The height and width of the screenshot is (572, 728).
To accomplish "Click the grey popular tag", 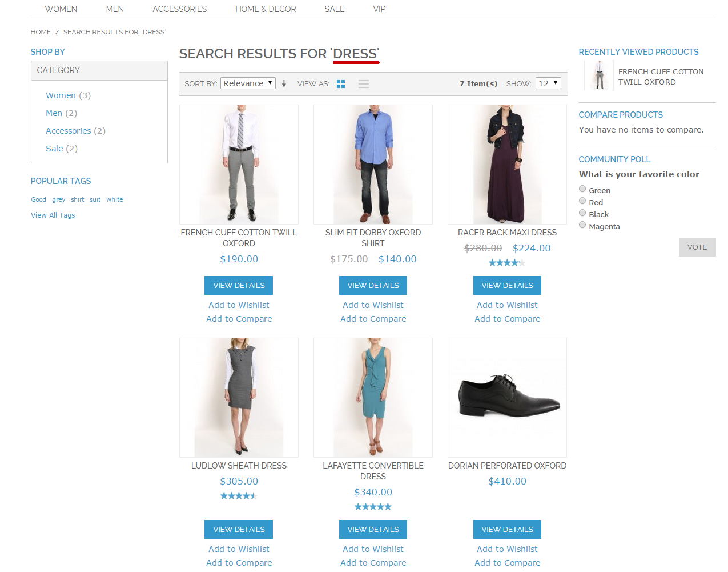I will pyautogui.click(x=59, y=199).
